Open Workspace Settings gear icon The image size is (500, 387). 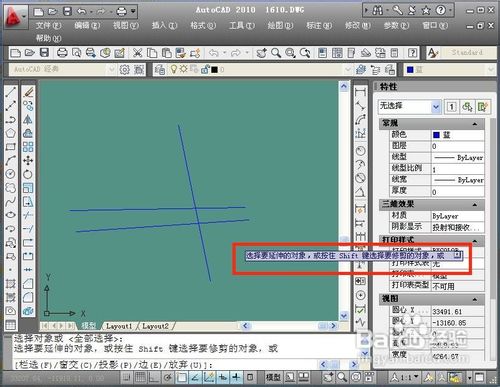coord(125,70)
